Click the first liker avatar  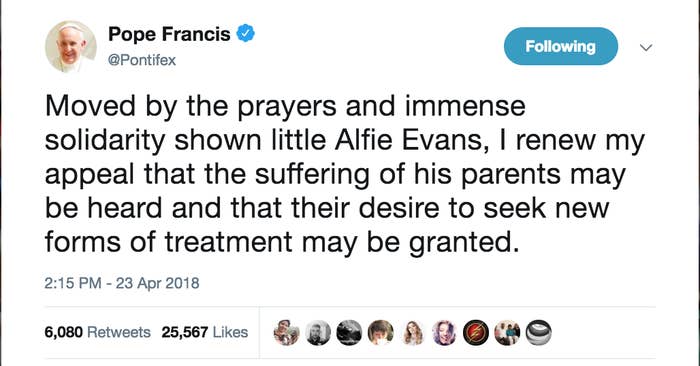tap(286, 333)
